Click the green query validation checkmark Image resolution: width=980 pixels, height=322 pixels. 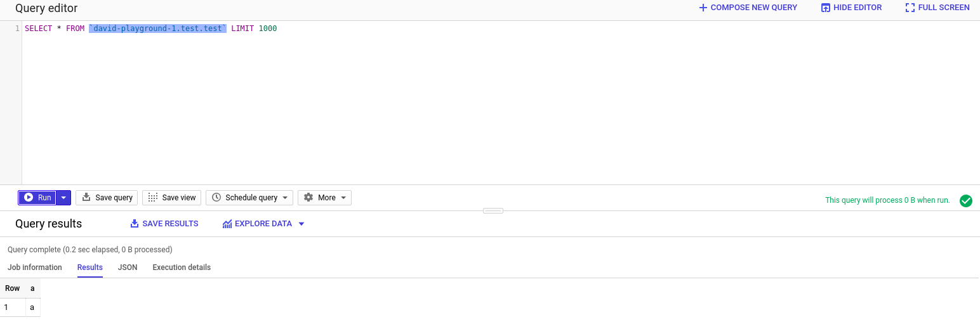pyautogui.click(x=966, y=201)
